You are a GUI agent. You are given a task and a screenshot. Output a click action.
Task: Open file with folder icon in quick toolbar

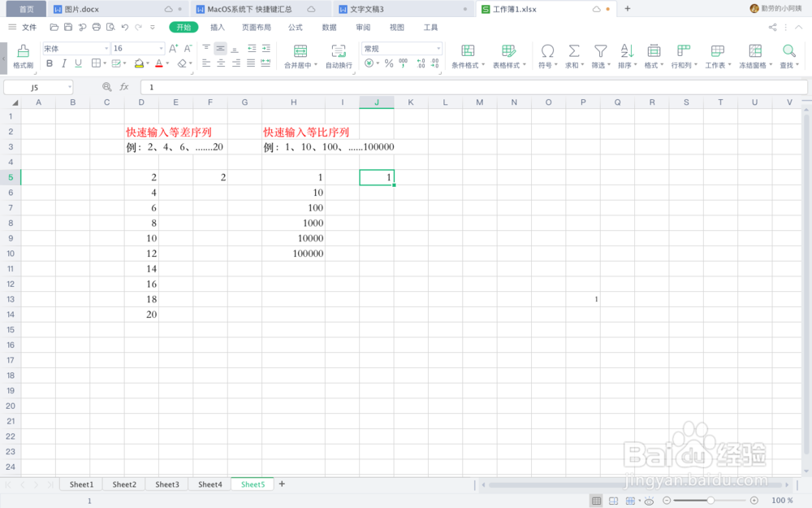(54, 27)
